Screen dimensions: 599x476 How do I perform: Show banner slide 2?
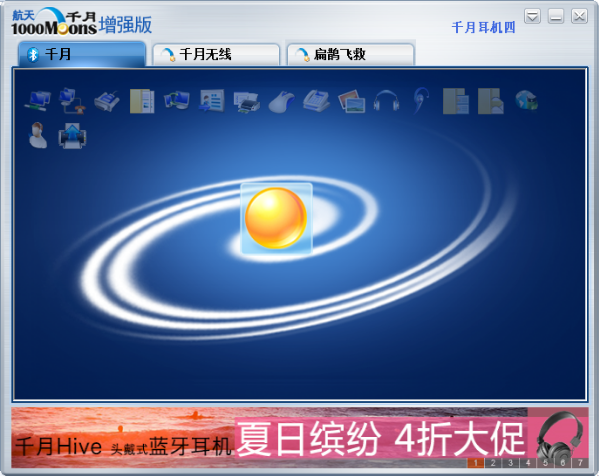(x=493, y=463)
